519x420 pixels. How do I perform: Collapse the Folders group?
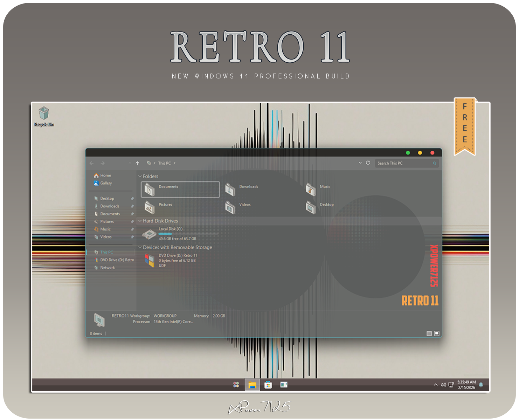click(140, 177)
